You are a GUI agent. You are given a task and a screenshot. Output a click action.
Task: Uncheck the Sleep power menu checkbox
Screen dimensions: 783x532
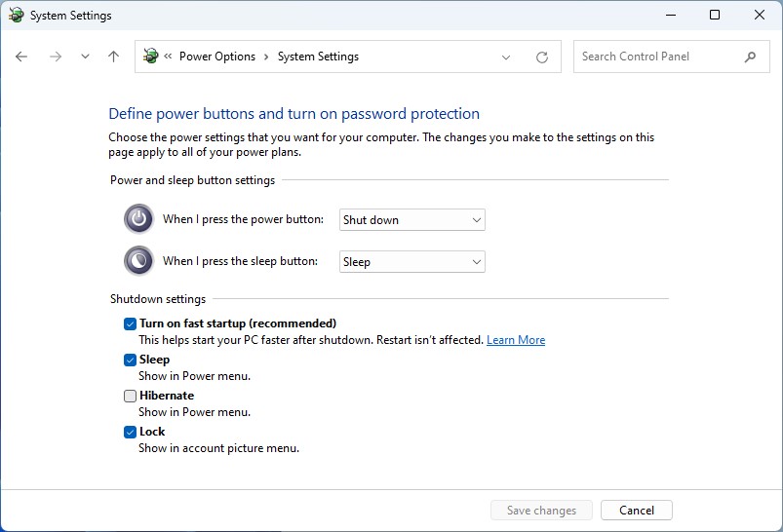point(130,360)
